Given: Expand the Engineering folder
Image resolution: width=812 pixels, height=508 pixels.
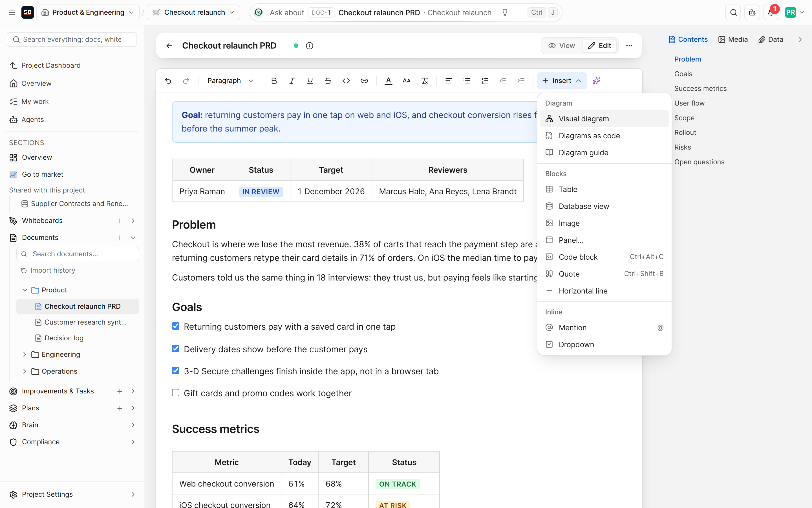Looking at the screenshot, I should (25, 354).
